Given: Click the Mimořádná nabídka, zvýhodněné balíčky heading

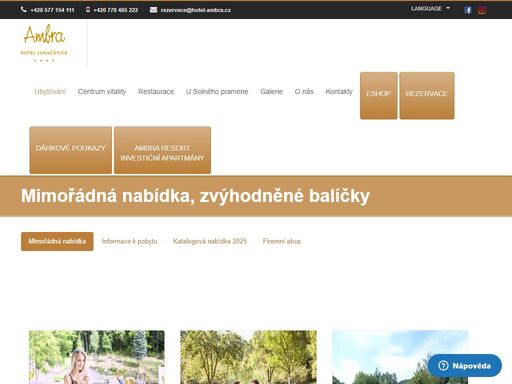Looking at the screenshot, I should pyautogui.click(x=195, y=196).
